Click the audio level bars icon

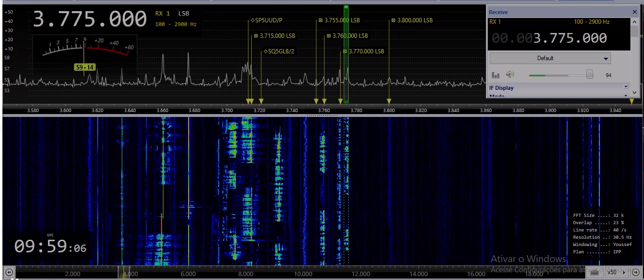496,75
